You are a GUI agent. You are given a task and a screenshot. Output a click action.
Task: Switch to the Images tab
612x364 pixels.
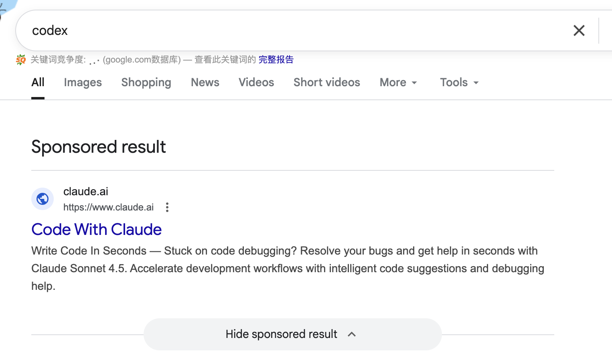coord(83,83)
